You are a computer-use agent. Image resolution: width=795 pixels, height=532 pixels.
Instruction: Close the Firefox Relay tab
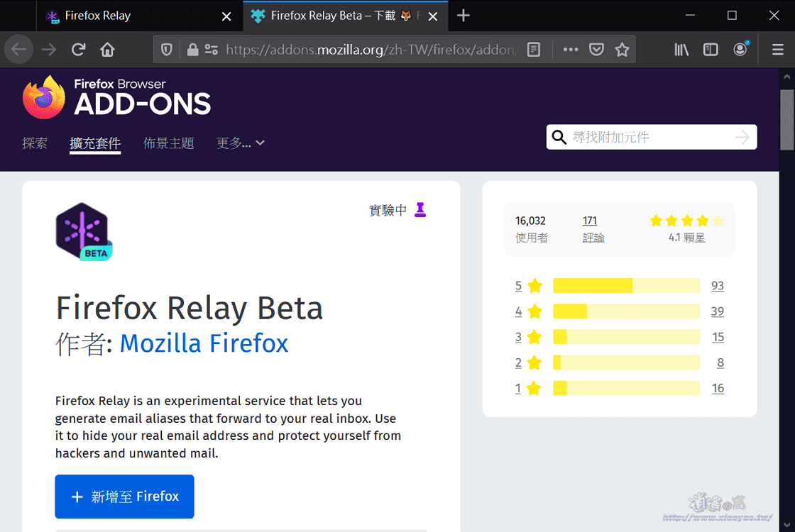[226, 17]
